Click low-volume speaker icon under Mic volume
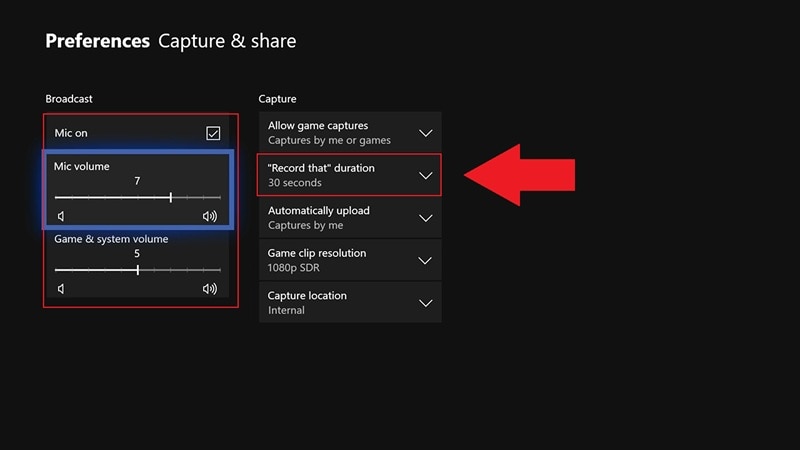The height and width of the screenshot is (450, 800). coord(61,216)
